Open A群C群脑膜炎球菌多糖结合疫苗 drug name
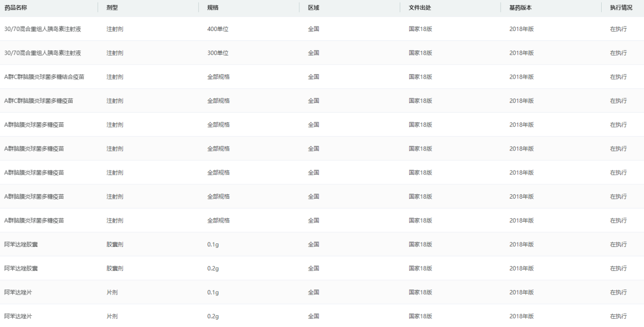The width and height of the screenshot is (644, 327). tap(47, 77)
